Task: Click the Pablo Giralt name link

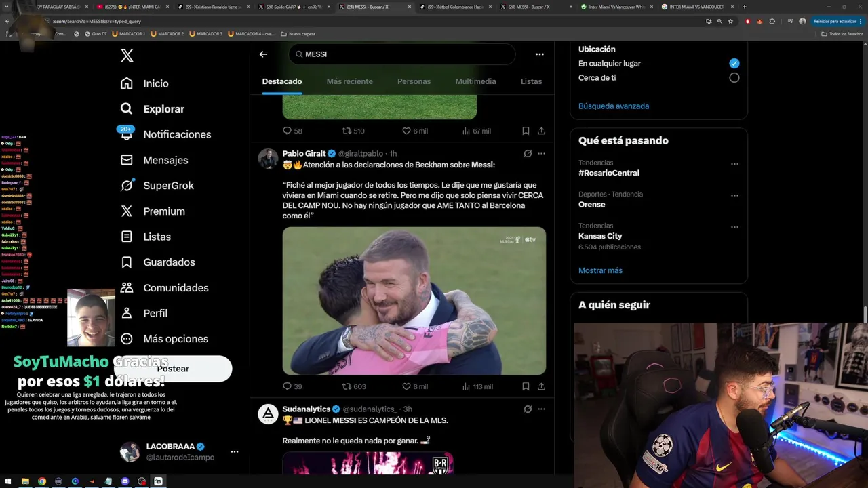Action: tap(304, 154)
